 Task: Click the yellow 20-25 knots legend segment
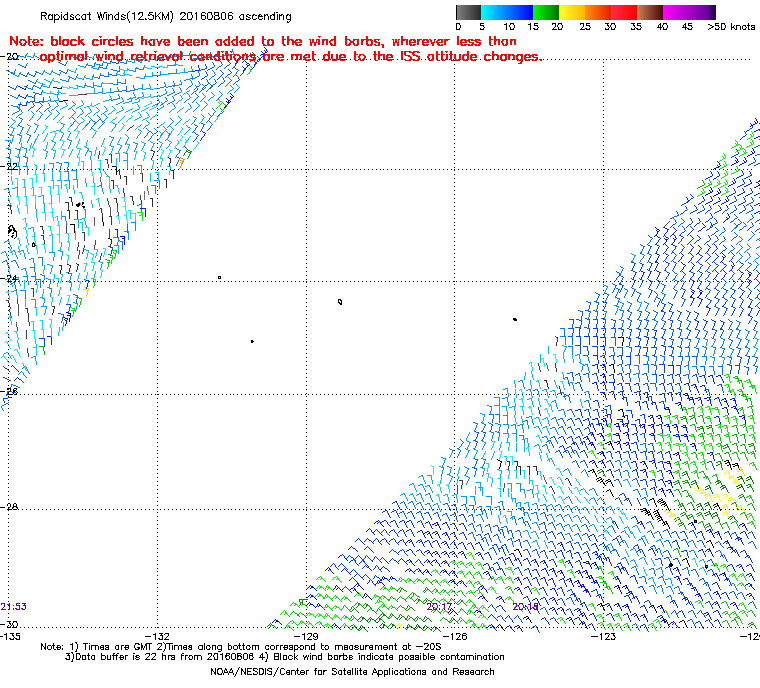pyautogui.click(x=572, y=13)
